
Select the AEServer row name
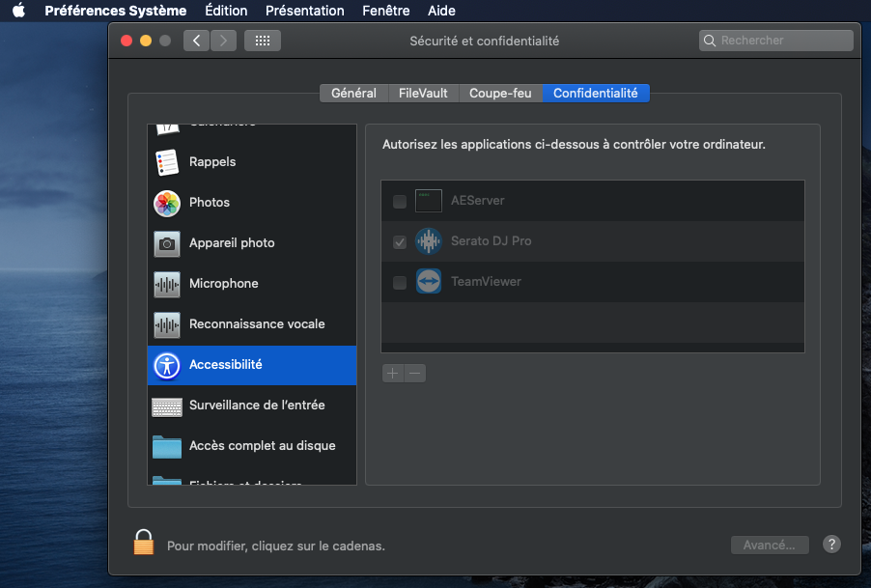(x=478, y=201)
